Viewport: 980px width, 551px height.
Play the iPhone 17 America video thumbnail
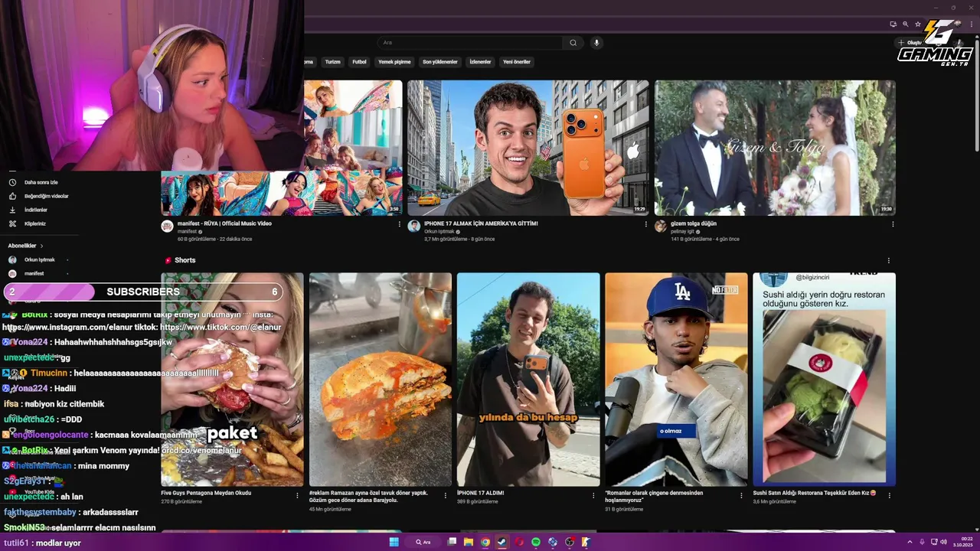[x=528, y=148]
